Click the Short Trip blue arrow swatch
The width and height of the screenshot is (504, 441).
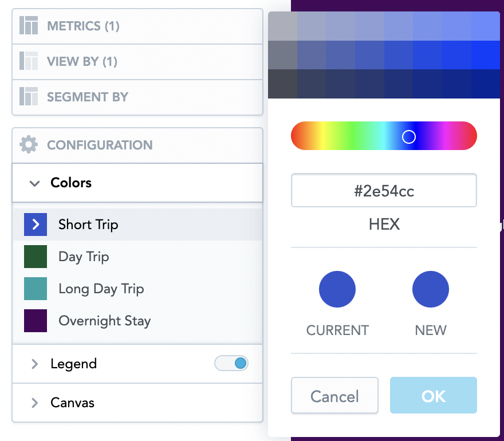37,225
